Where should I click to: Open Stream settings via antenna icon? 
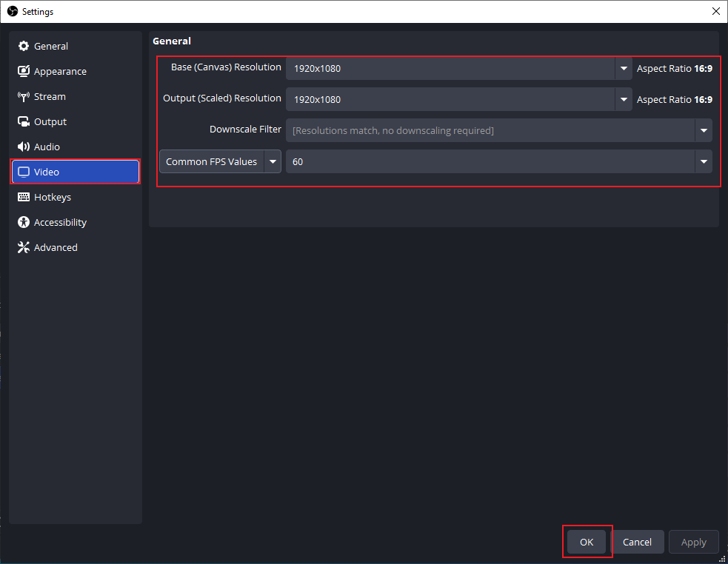coord(24,96)
